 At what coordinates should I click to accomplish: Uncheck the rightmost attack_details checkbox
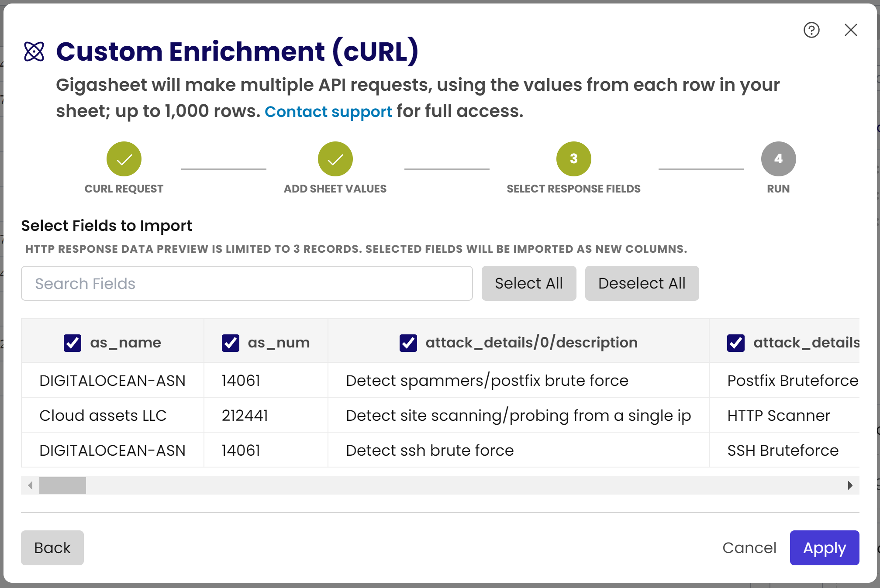pos(736,342)
